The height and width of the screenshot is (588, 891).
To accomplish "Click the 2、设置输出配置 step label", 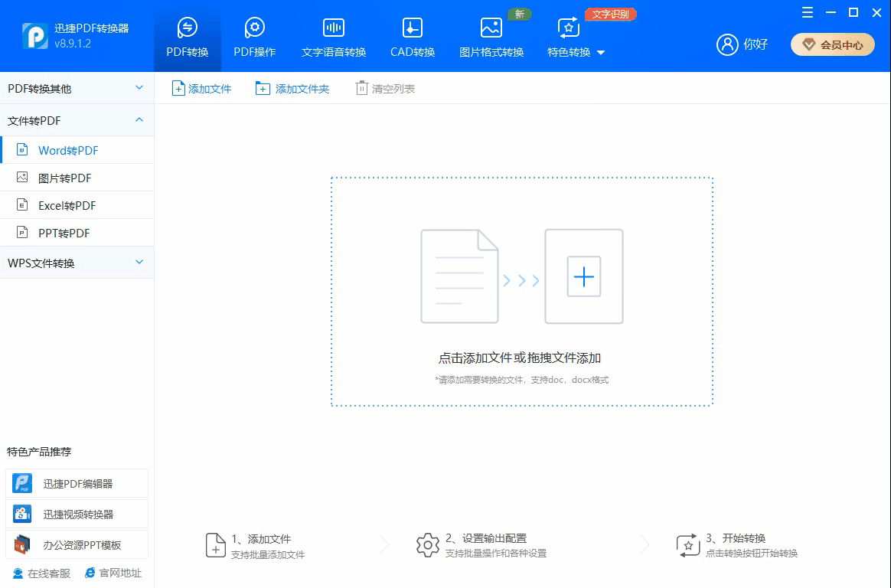I will (x=486, y=538).
